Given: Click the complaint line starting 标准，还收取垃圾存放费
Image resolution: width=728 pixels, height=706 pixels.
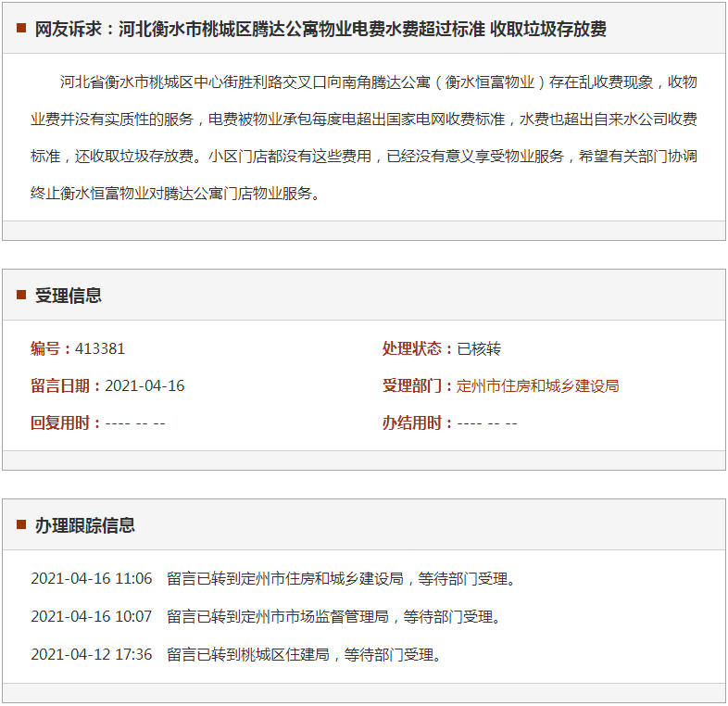Looking at the screenshot, I should pos(364,157).
